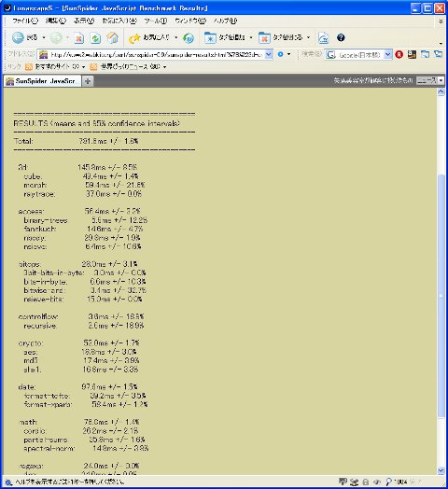448x489 pixels.
Task: Open the Help menu
Action: point(225,21)
